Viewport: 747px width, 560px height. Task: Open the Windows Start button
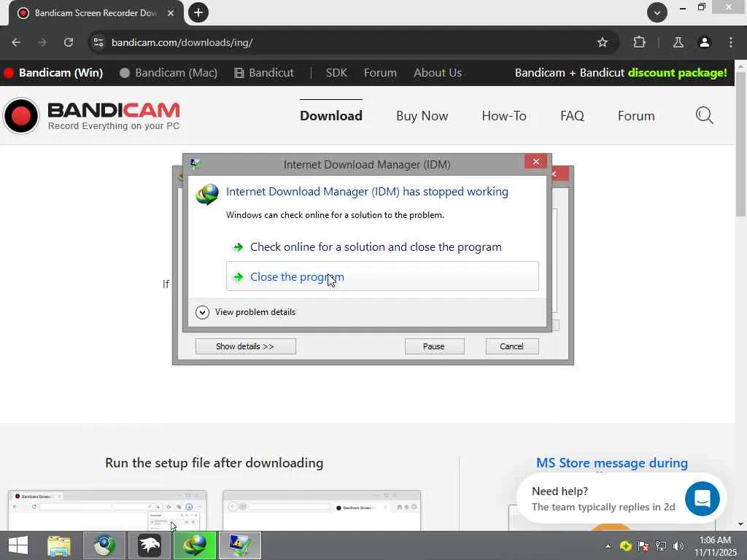click(x=18, y=545)
